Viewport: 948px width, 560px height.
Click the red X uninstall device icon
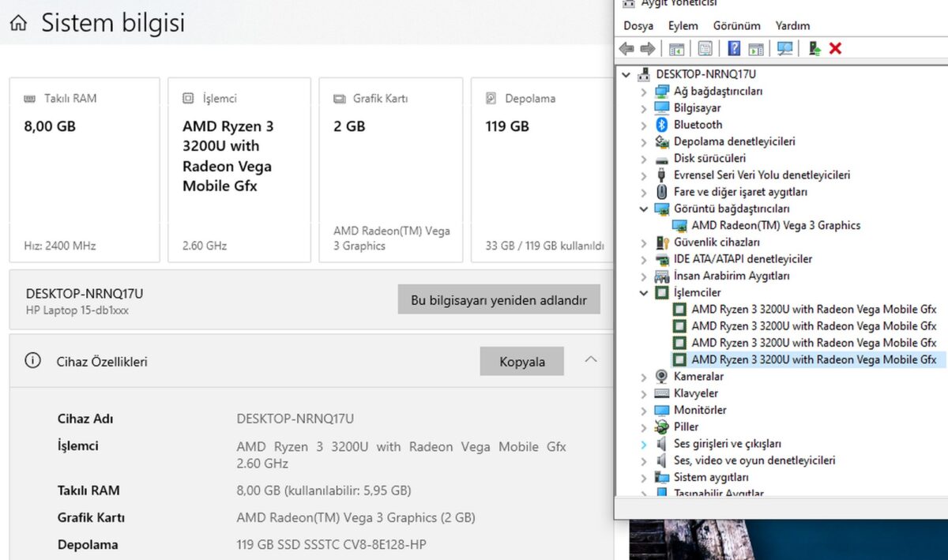836,49
